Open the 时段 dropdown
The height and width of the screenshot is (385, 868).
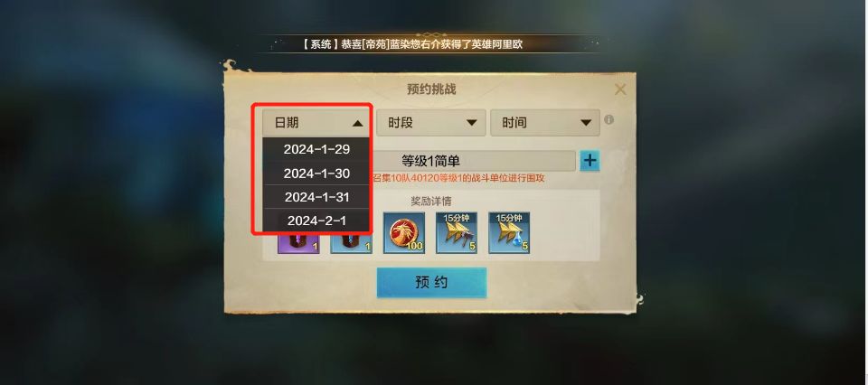coord(431,123)
